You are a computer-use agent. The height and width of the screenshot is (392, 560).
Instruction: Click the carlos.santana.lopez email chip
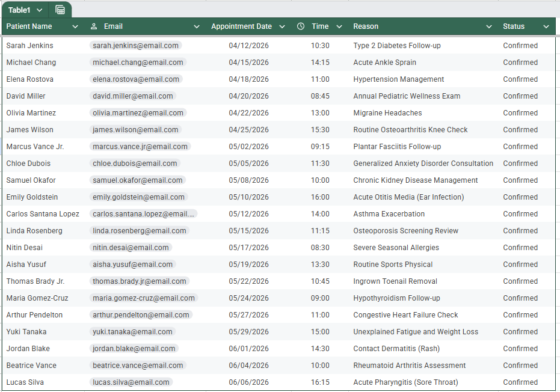tap(143, 214)
